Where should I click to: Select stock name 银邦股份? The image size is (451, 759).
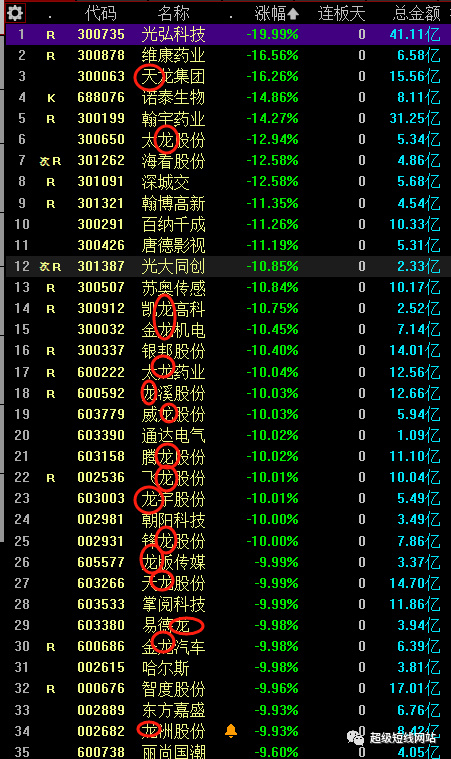173,350
